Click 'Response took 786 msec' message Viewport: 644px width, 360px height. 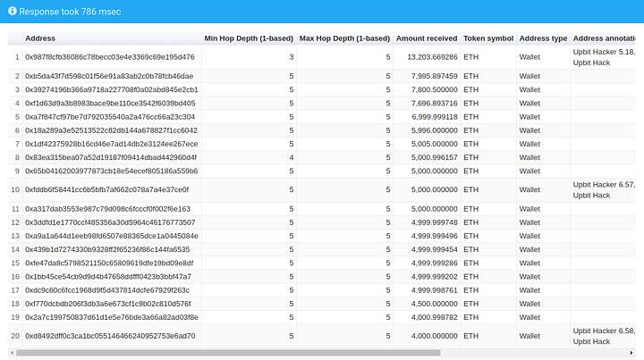point(70,12)
